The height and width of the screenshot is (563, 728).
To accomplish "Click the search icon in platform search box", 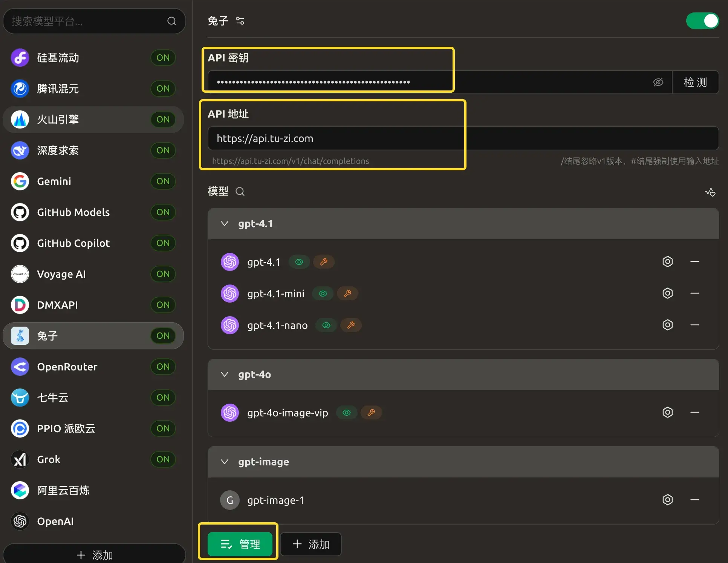I will (172, 21).
